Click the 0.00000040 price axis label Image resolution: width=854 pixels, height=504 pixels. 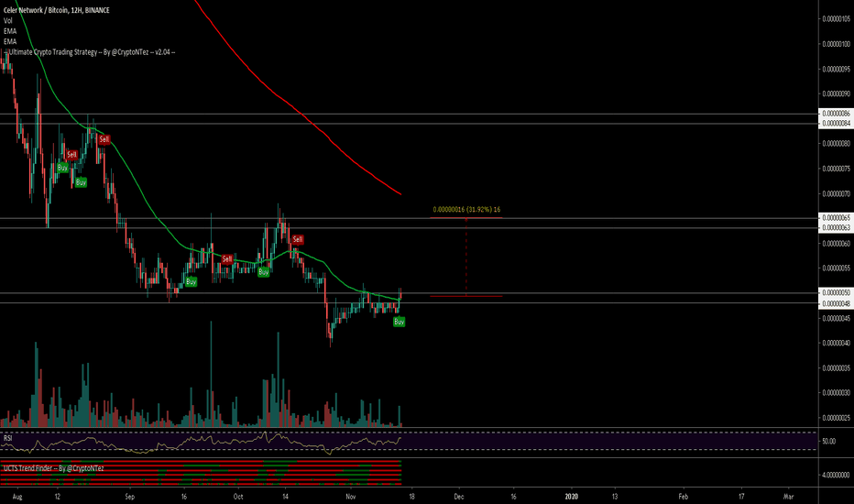pyautogui.click(x=836, y=344)
